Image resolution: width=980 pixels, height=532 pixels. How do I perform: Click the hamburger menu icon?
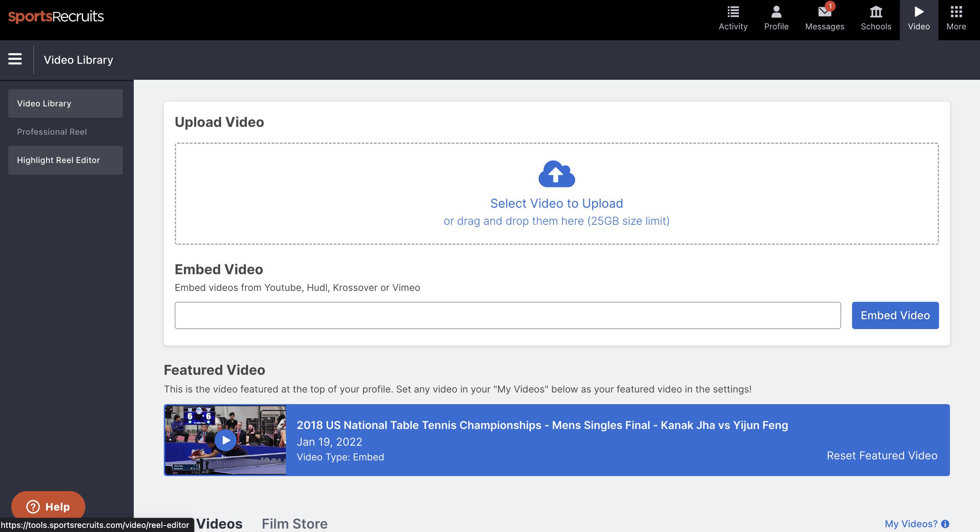pos(14,60)
